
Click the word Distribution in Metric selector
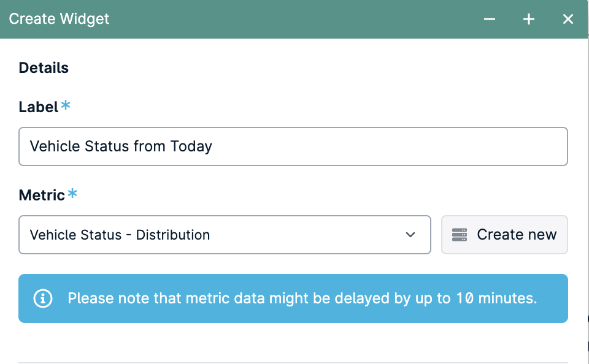[173, 235]
